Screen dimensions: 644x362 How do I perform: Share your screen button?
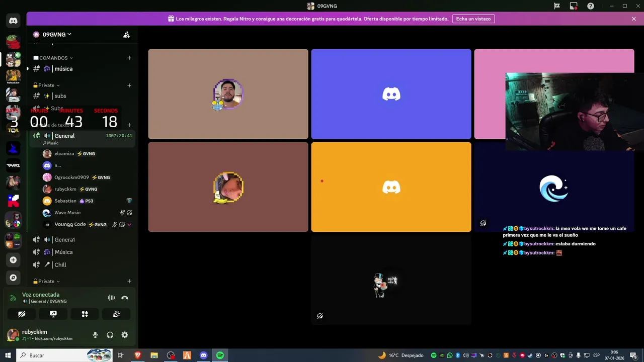click(x=53, y=314)
